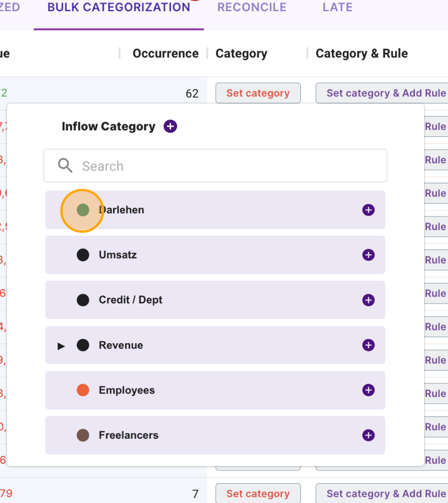Click the plus icon on Freelancers row
Viewport: 448px width, 503px height.
click(x=368, y=435)
